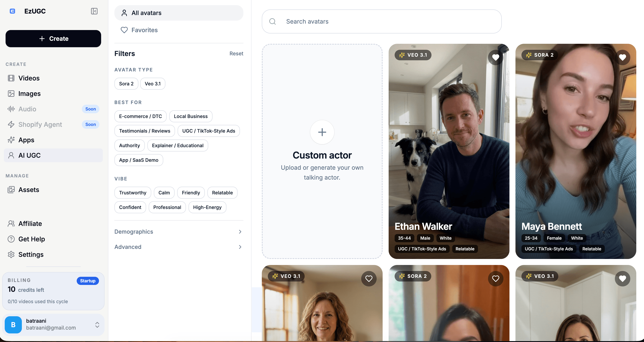Toggle the Sora 2 avatar type filter

pos(126,84)
